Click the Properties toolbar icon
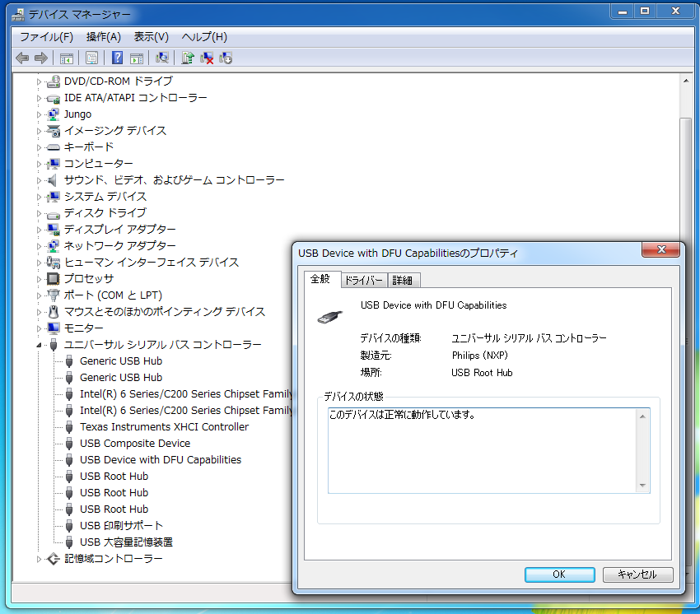700x614 pixels. click(x=92, y=58)
